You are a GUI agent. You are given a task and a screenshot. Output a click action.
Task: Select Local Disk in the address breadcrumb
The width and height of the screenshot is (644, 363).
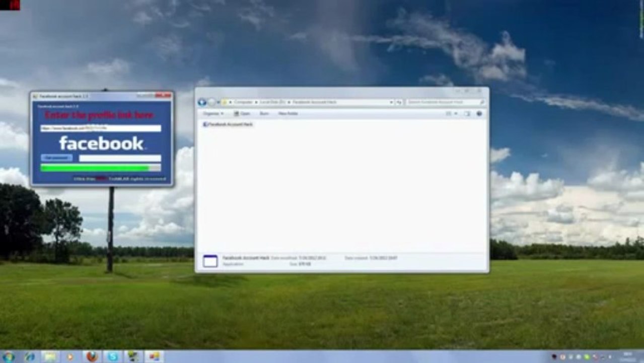tap(272, 102)
